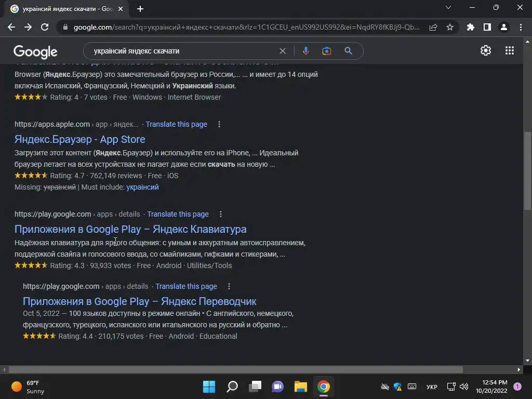
Task: Open the OneDrive tray icon
Action: pos(385,387)
